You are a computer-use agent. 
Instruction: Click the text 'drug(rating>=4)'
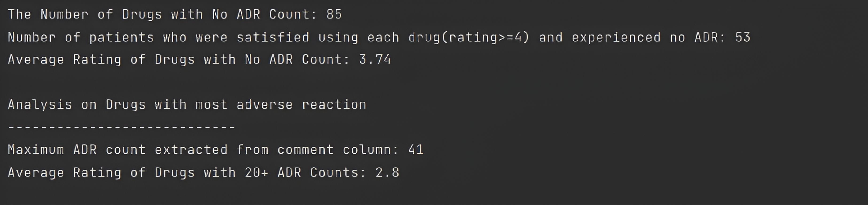[469, 37]
